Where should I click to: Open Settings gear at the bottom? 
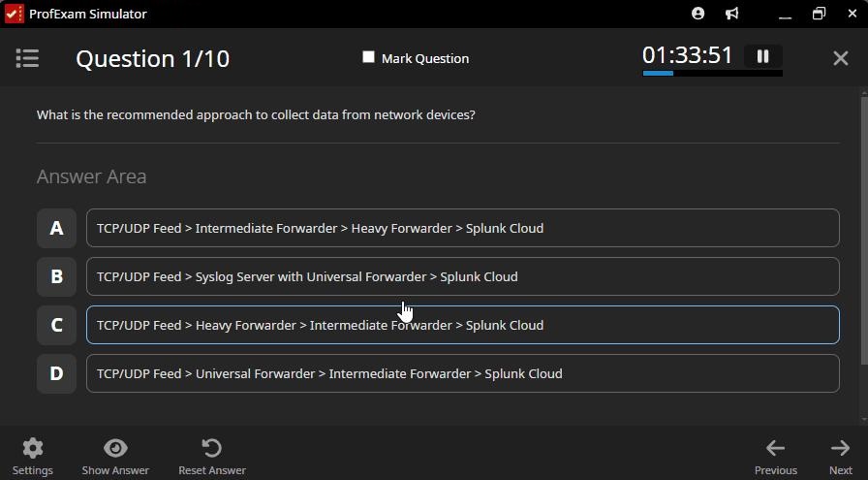click(33, 456)
